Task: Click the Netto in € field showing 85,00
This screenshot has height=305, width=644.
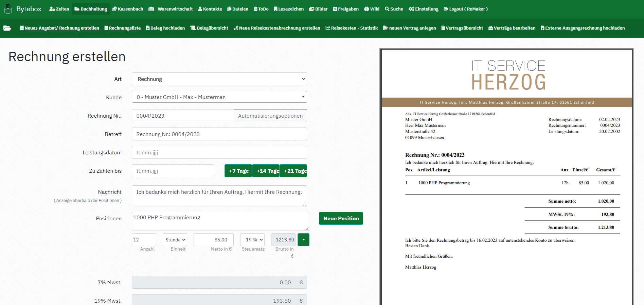Action: tap(214, 240)
